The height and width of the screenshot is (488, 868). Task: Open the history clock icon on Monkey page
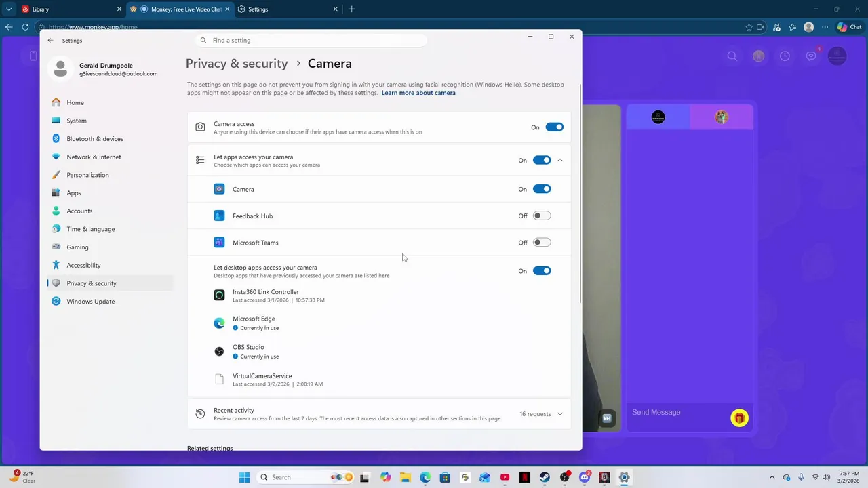click(x=785, y=56)
